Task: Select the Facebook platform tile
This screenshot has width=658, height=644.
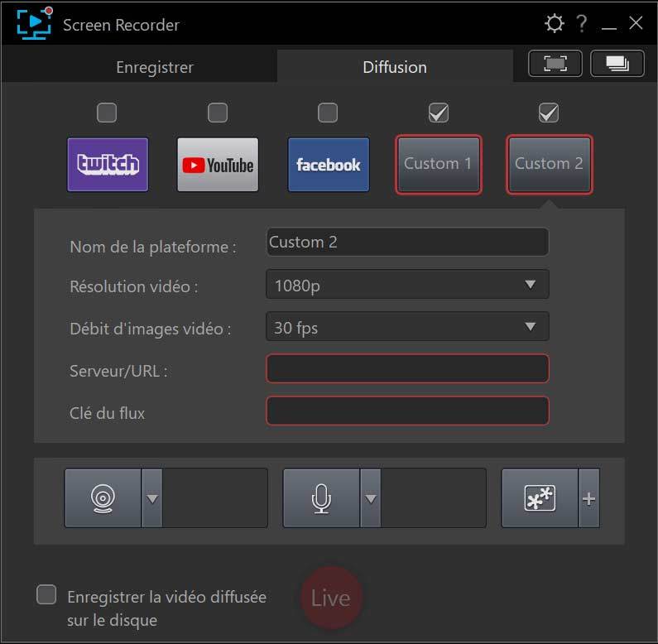Action: pyautogui.click(x=329, y=165)
